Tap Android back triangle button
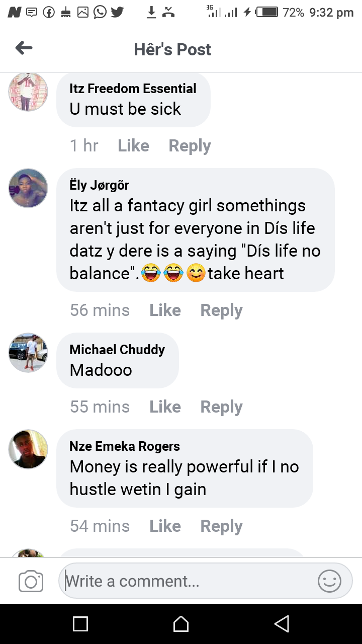The image size is (362, 644). click(282, 624)
